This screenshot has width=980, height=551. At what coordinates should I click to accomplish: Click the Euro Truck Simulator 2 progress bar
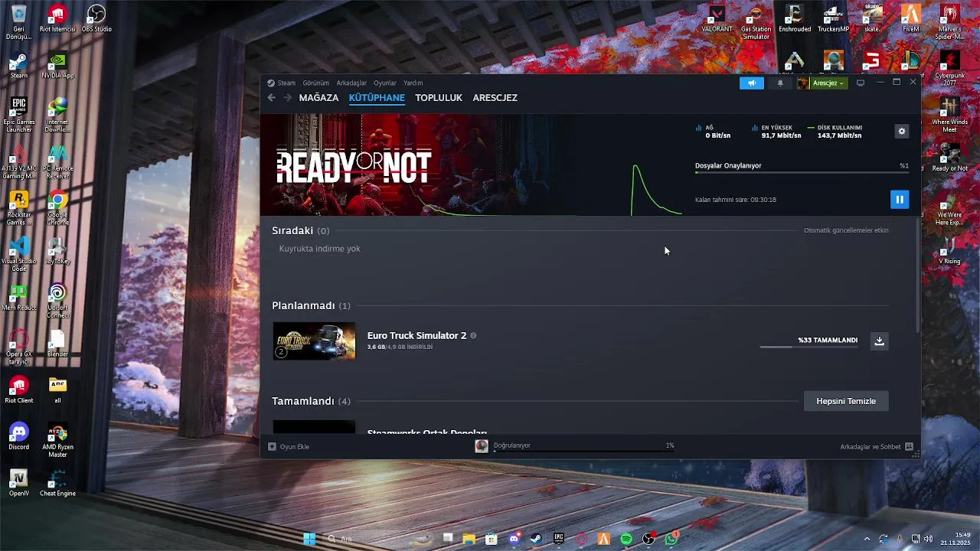point(808,347)
